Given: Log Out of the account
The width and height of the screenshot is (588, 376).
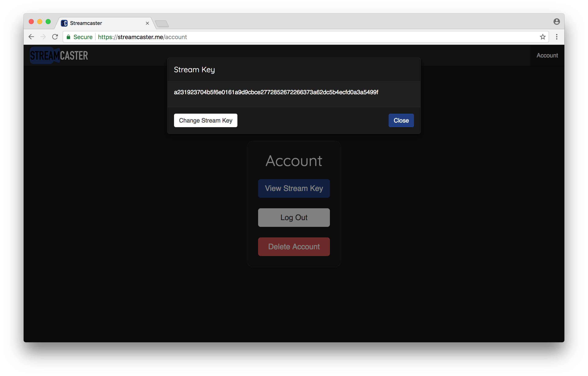Looking at the screenshot, I should (x=294, y=218).
